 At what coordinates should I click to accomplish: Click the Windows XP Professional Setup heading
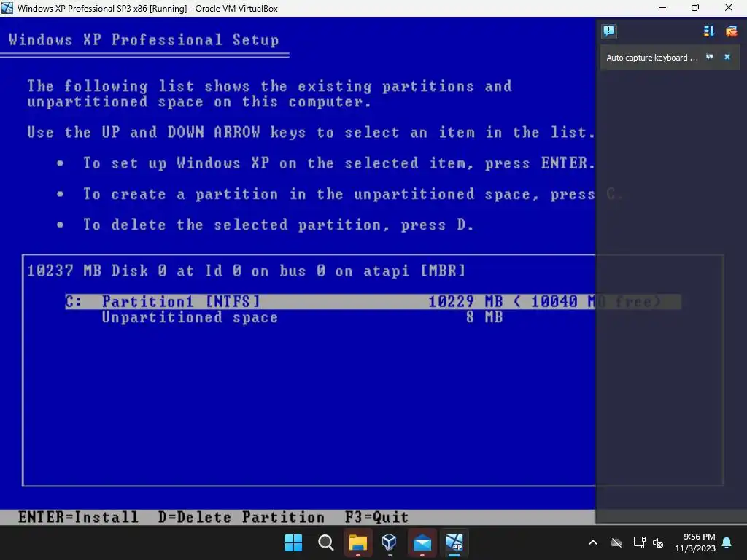[144, 39]
